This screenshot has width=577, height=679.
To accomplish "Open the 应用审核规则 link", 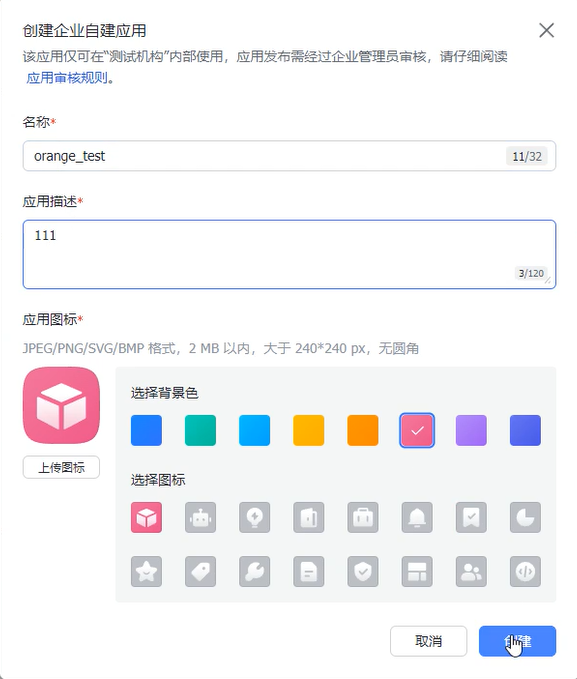I will [67, 78].
